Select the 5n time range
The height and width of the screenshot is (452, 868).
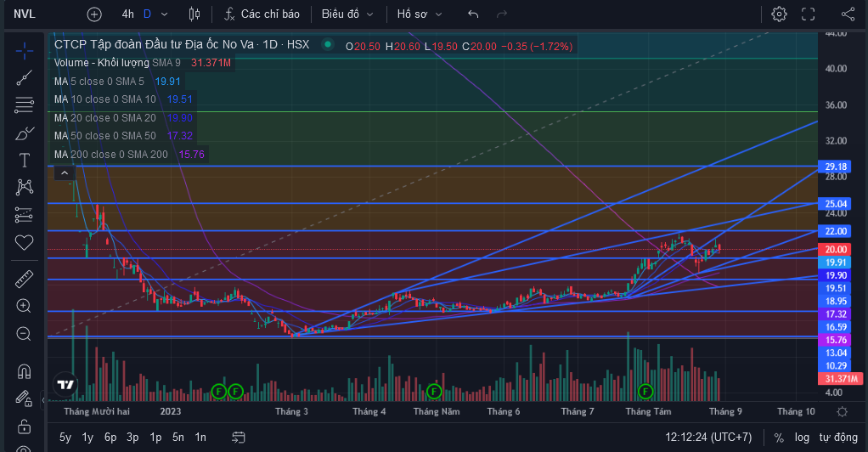tap(178, 438)
